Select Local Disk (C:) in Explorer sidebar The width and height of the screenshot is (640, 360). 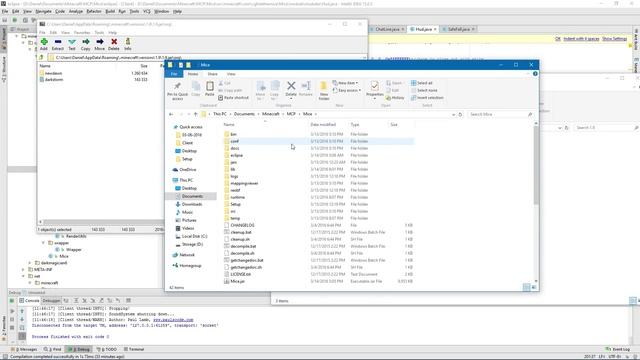(x=194, y=236)
